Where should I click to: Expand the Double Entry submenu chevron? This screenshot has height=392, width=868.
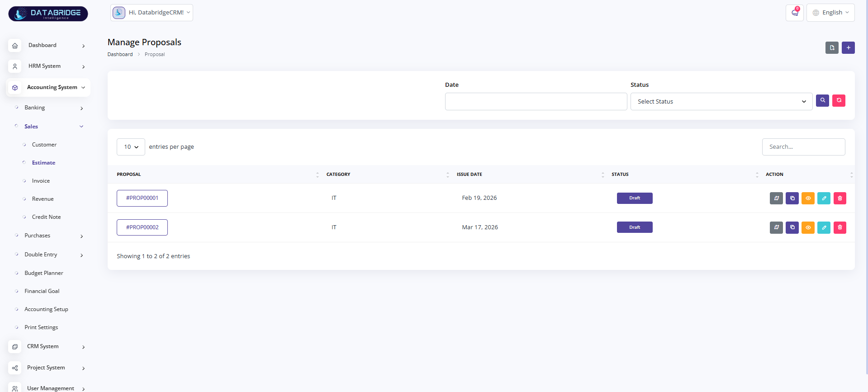[x=82, y=255]
